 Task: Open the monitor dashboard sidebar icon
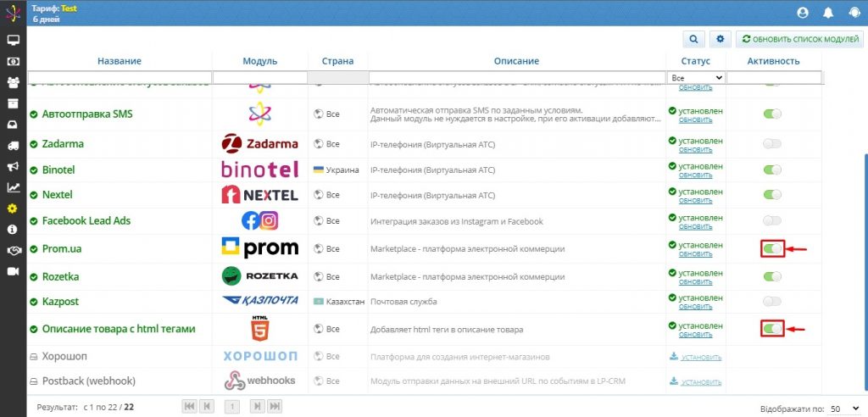coord(13,41)
